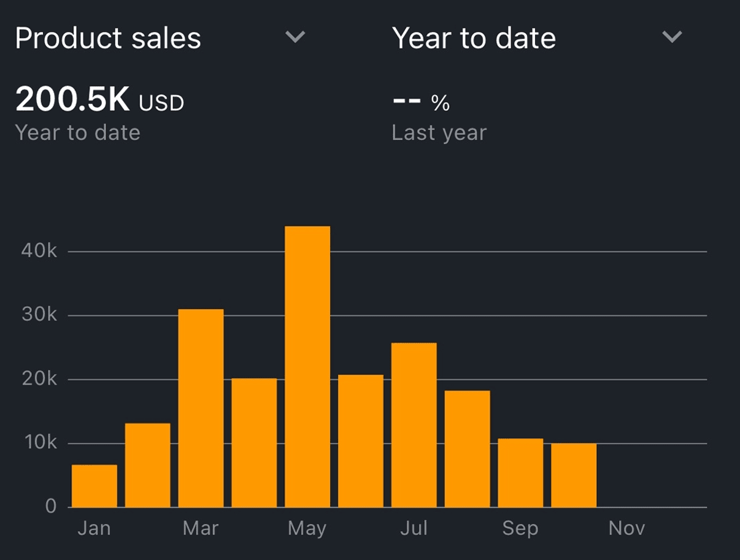
Task: Click the 200.5K USD total value
Action: click(99, 100)
